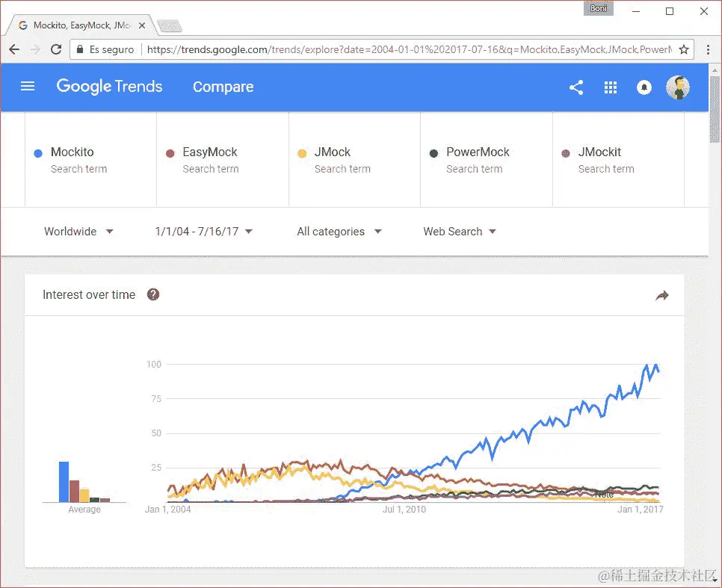This screenshot has height=588, width=722.
Task: Open the Google apps grid
Action: (611, 87)
